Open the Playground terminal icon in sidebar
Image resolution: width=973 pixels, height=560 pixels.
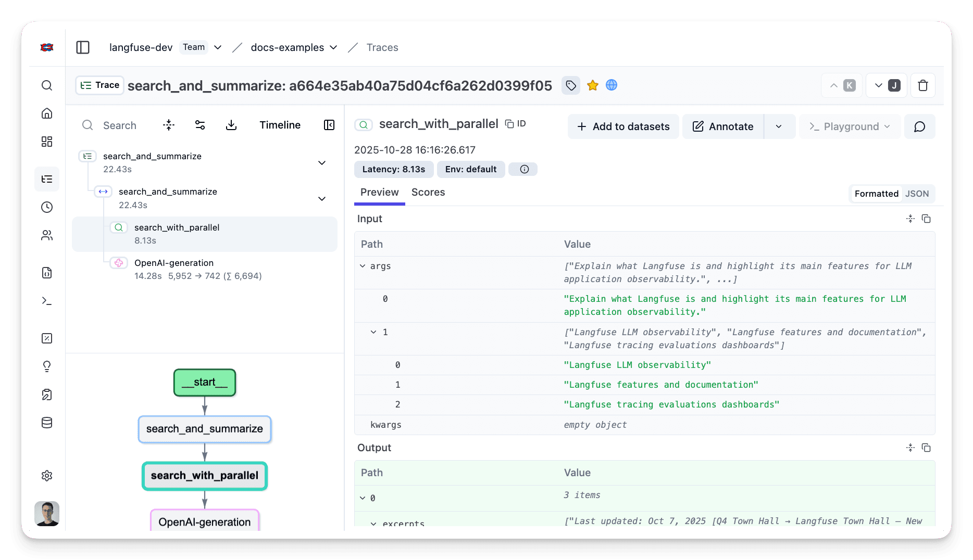pos(47,301)
